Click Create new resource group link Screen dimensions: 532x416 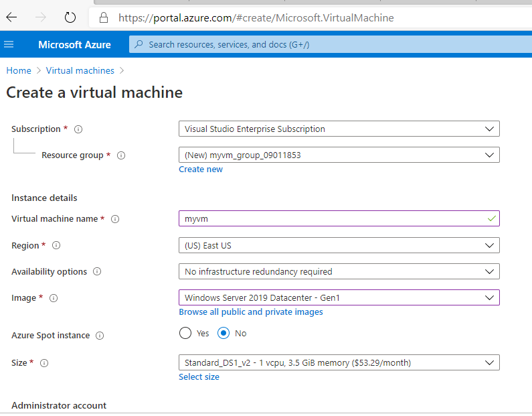(x=201, y=169)
